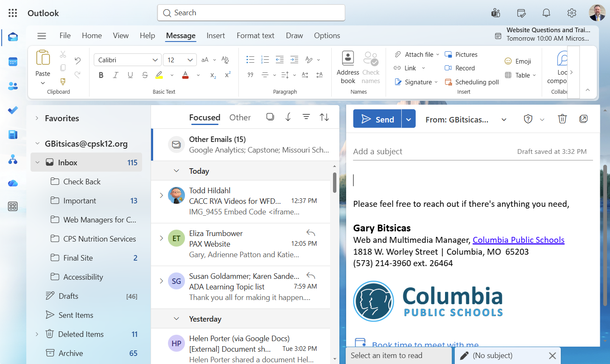Open From address dropdown arrow
Screen dimensions: 610x364
(x=504, y=119)
